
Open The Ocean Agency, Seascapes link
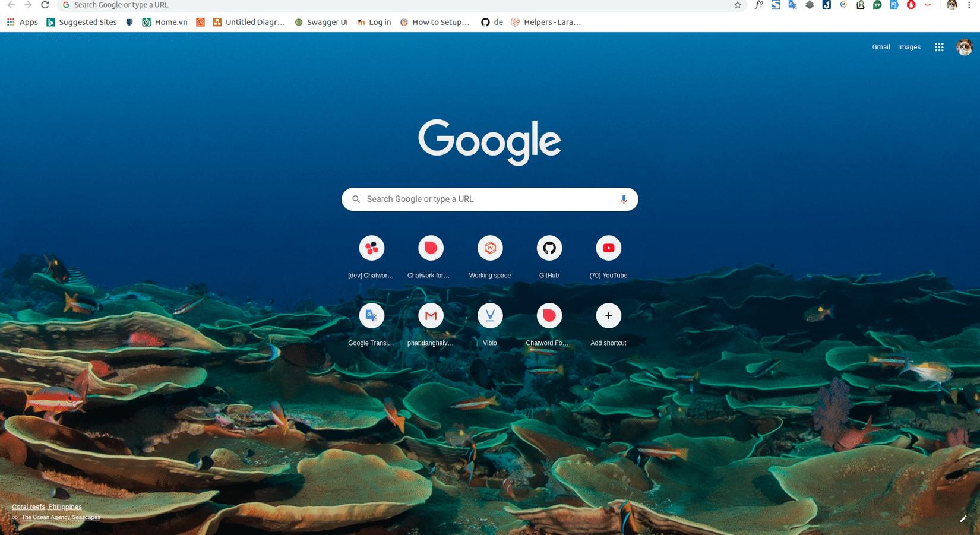tap(61, 517)
